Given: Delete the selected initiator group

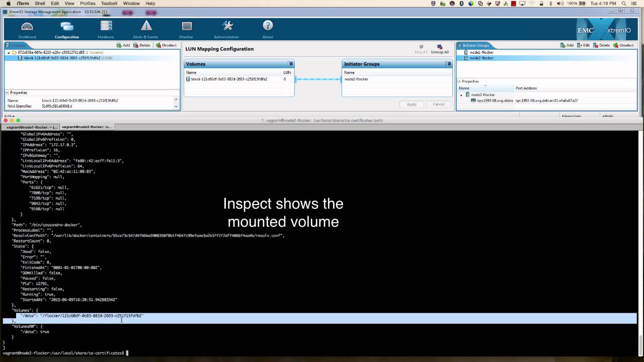Looking at the screenshot, I should (601, 45).
